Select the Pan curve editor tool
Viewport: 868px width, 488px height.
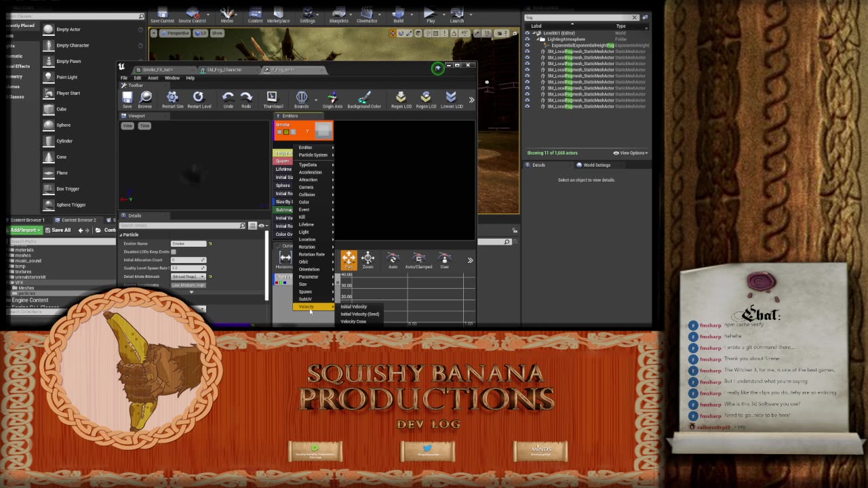349,259
